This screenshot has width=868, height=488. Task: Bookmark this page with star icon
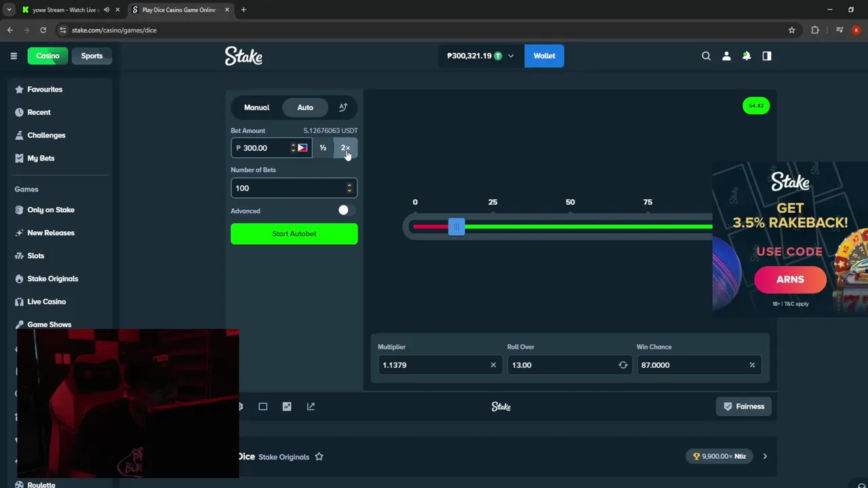[x=791, y=30]
